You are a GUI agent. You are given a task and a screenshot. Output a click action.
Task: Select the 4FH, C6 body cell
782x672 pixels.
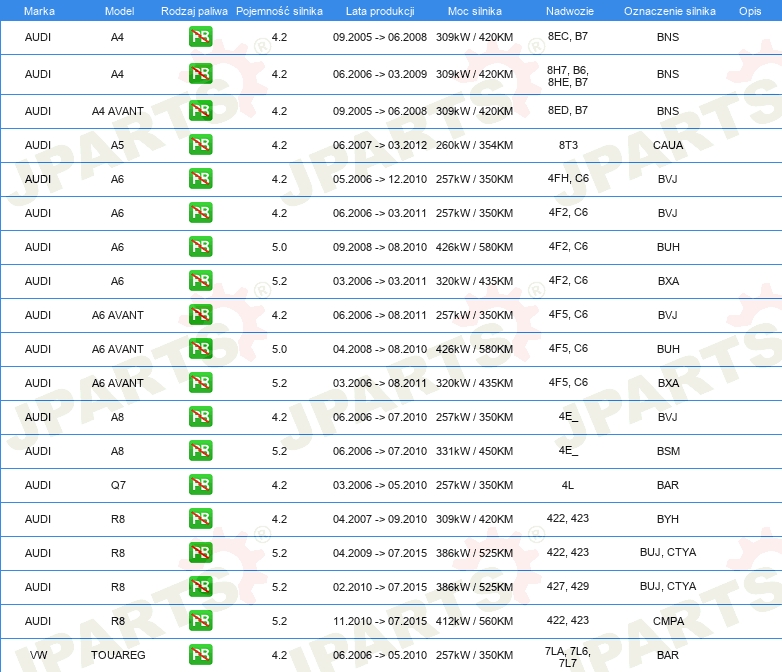568,178
